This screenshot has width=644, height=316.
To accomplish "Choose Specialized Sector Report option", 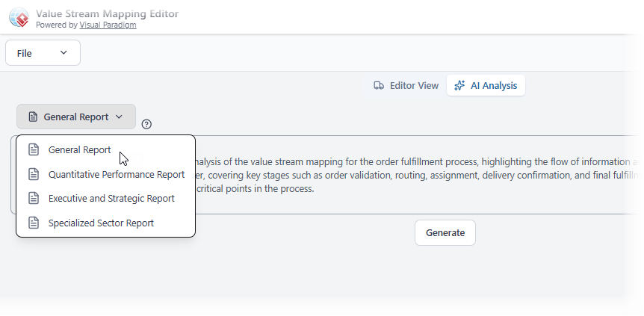I will pyautogui.click(x=101, y=223).
